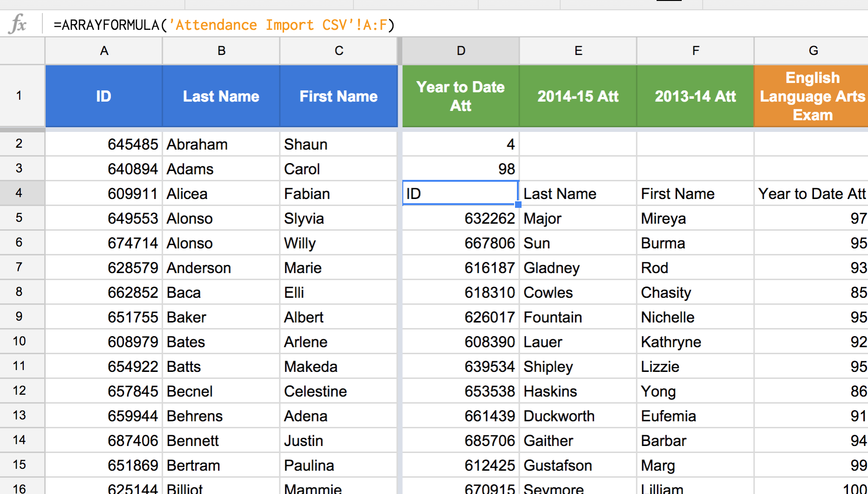Select the Carol first name cell
868x494 pixels.
pos(339,169)
